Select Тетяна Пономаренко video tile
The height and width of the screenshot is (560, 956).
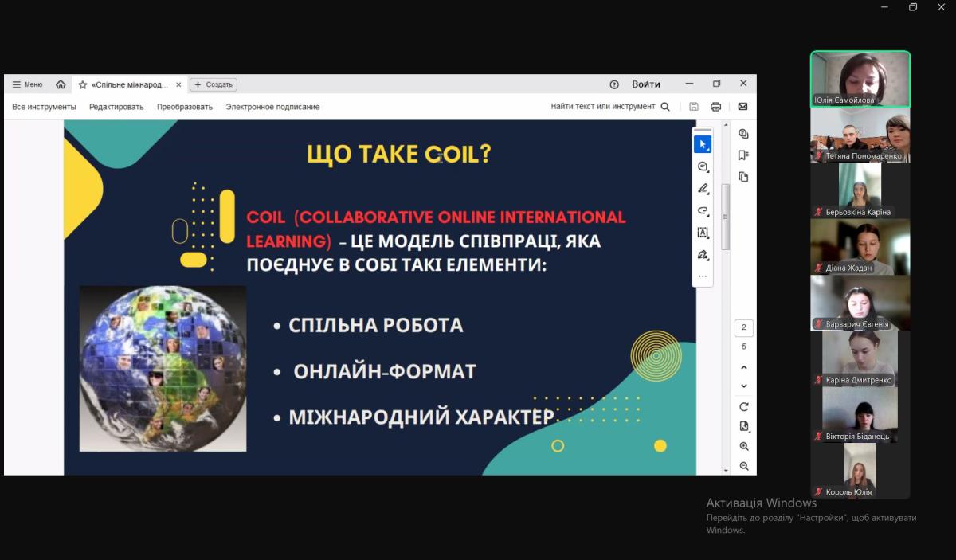coord(860,135)
